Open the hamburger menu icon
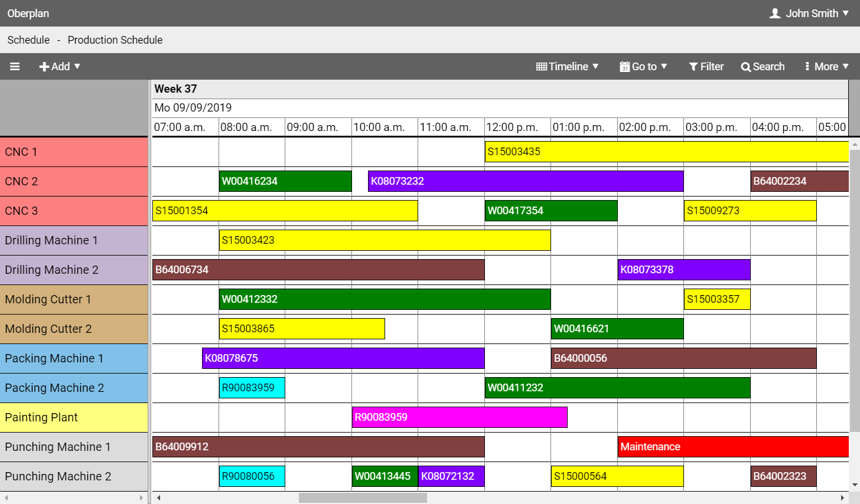This screenshot has height=504, width=860. point(15,67)
